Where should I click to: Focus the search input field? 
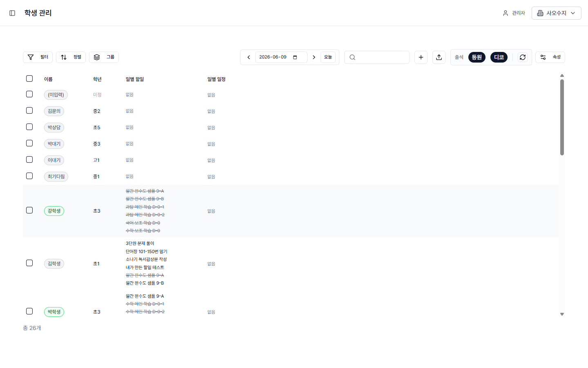377,57
